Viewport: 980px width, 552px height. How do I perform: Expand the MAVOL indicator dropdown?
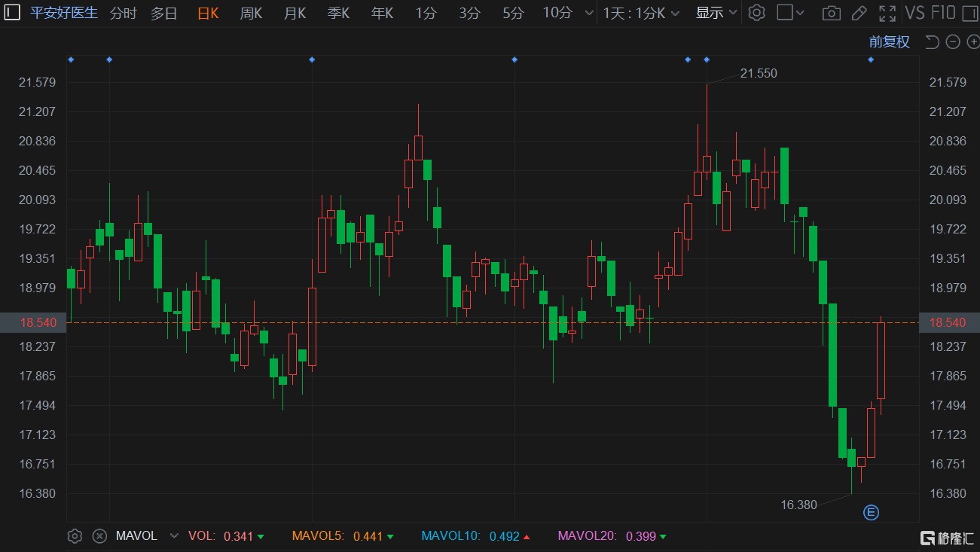pos(174,536)
